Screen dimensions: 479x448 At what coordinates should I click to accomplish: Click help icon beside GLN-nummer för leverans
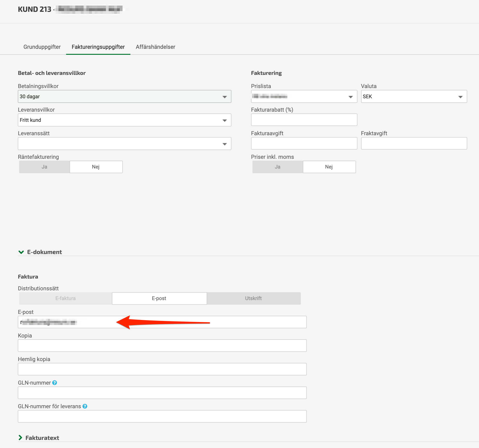85,406
